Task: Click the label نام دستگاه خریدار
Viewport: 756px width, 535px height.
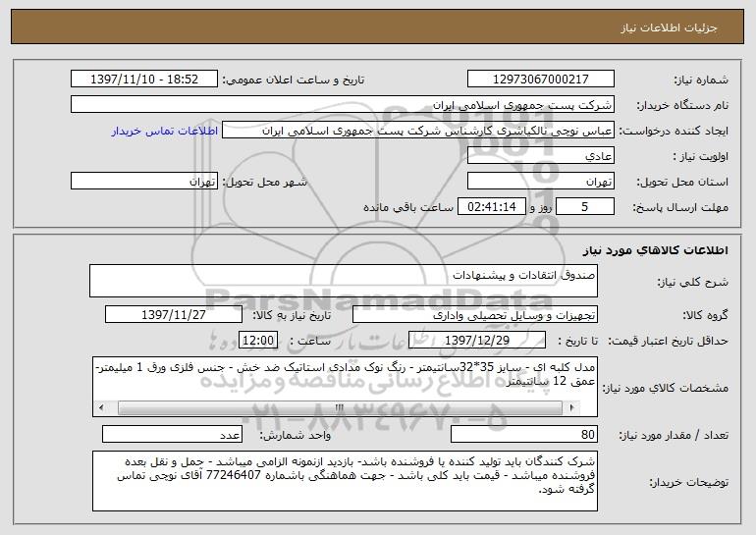Action: (682, 106)
